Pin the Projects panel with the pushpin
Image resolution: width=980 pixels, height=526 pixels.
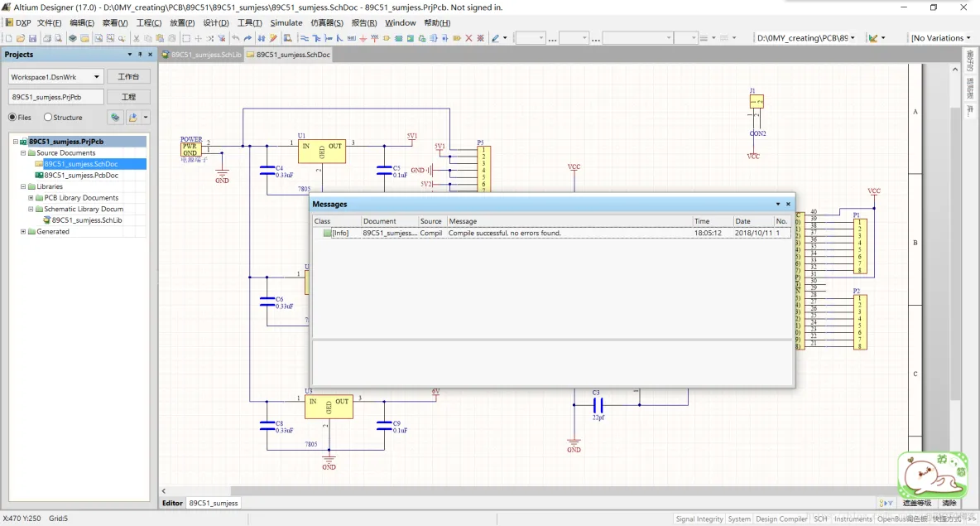(140, 55)
